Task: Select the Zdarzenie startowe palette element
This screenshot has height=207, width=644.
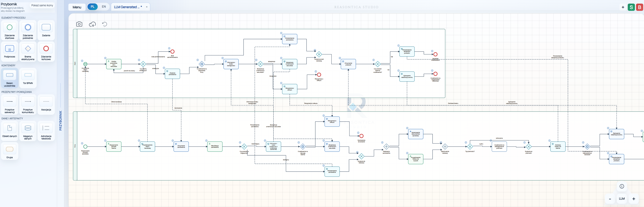Action: (9, 30)
